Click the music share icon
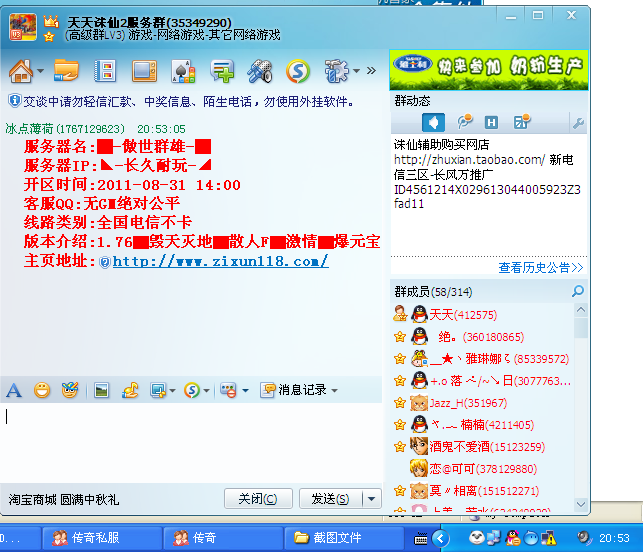 [x=130, y=390]
